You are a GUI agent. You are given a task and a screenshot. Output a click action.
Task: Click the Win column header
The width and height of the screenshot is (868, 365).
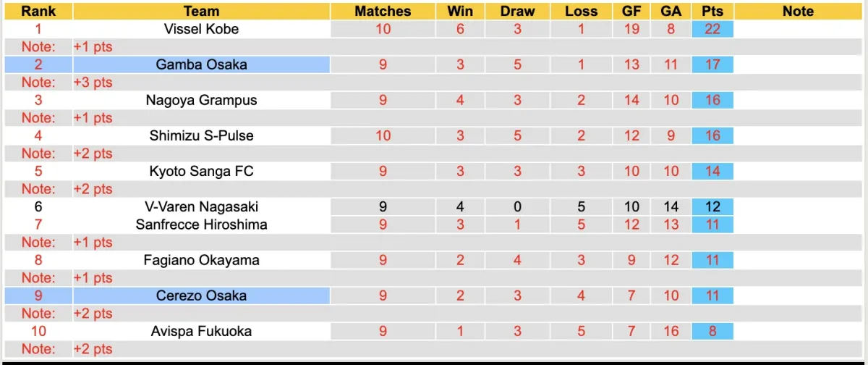[x=460, y=12]
